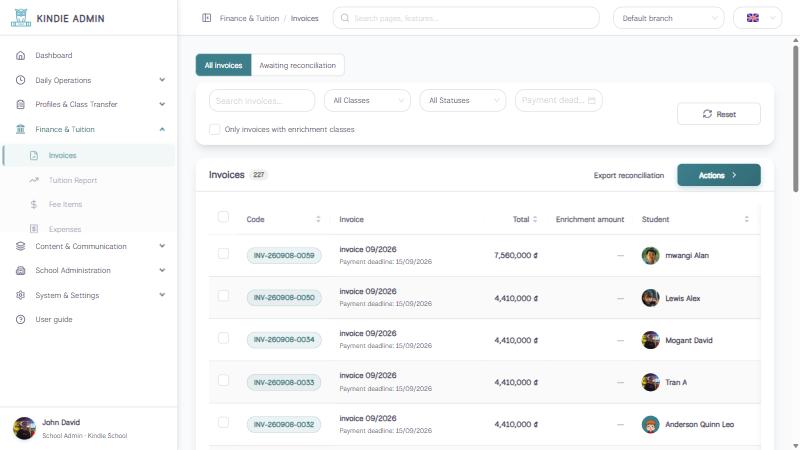
Task: Click the vertical page scrollbar
Action: (x=795, y=119)
